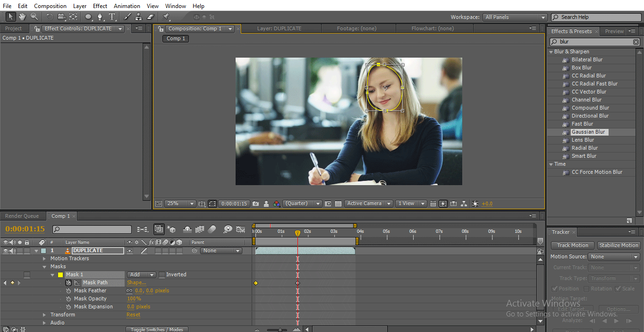Collapse the Mask 1 properties
Viewport: 644px width, 332px height.
52,274
